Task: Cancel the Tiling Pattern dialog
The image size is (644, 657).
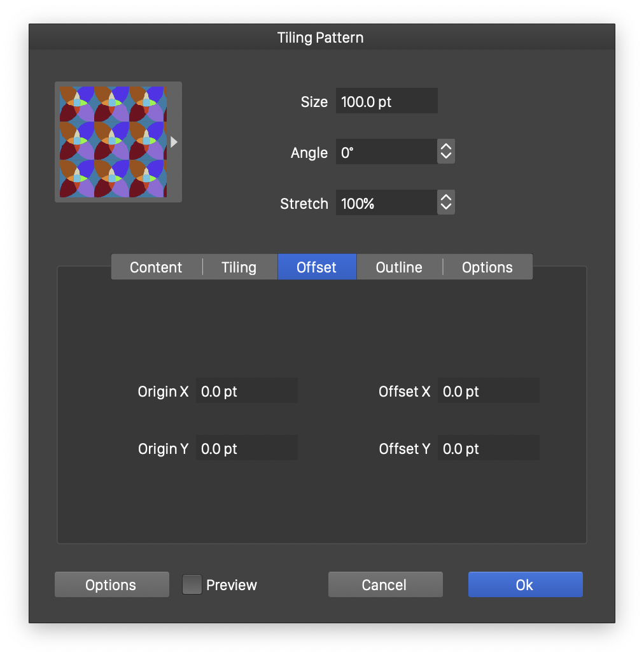Action: pyautogui.click(x=385, y=584)
